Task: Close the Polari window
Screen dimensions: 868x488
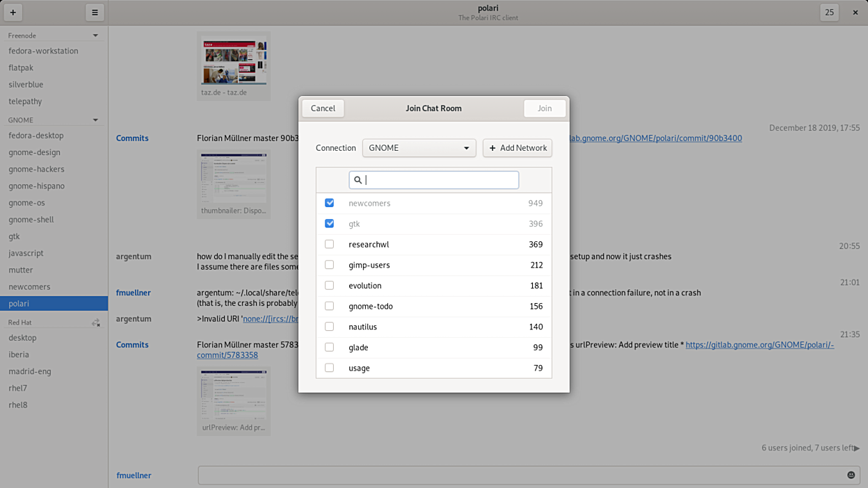Action: click(855, 13)
